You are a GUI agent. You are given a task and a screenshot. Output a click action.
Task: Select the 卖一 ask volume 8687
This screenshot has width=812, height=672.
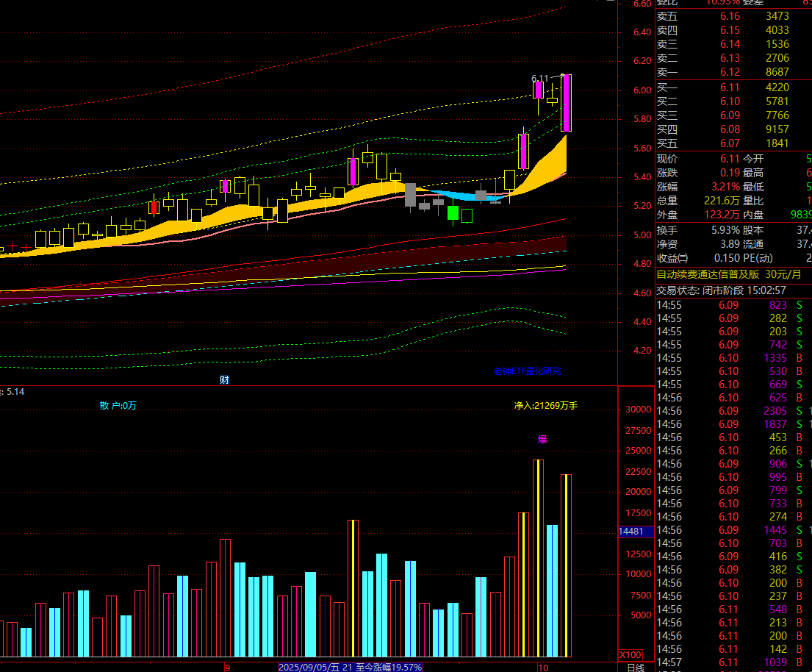click(777, 72)
